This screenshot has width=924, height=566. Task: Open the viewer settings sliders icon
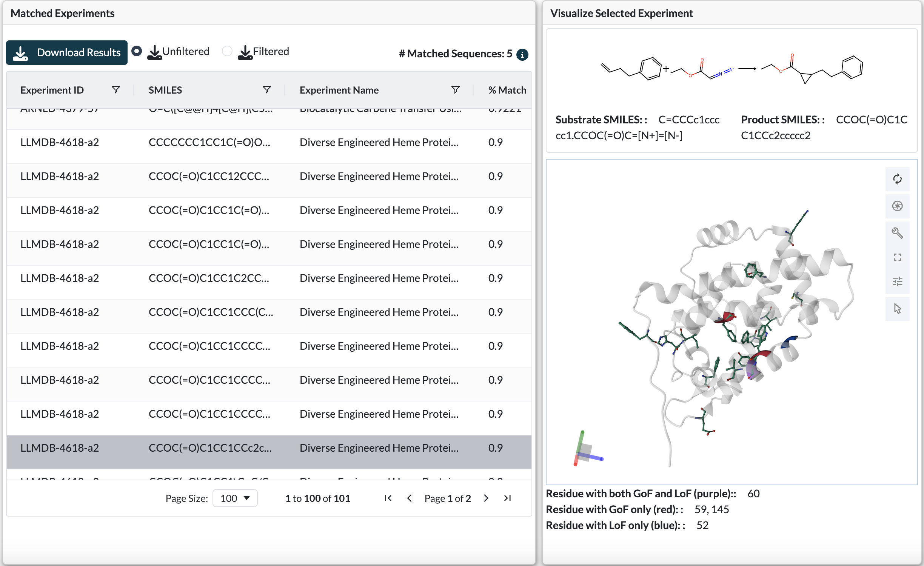tap(897, 281)
